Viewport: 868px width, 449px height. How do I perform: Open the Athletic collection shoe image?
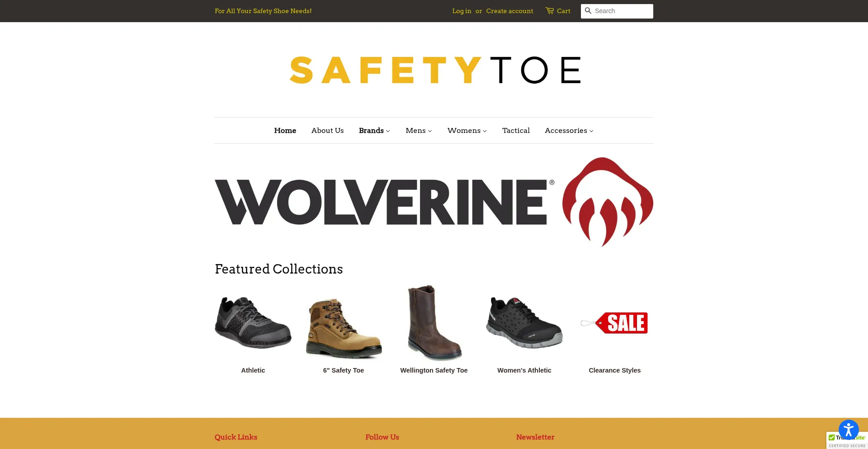[253, 322]
